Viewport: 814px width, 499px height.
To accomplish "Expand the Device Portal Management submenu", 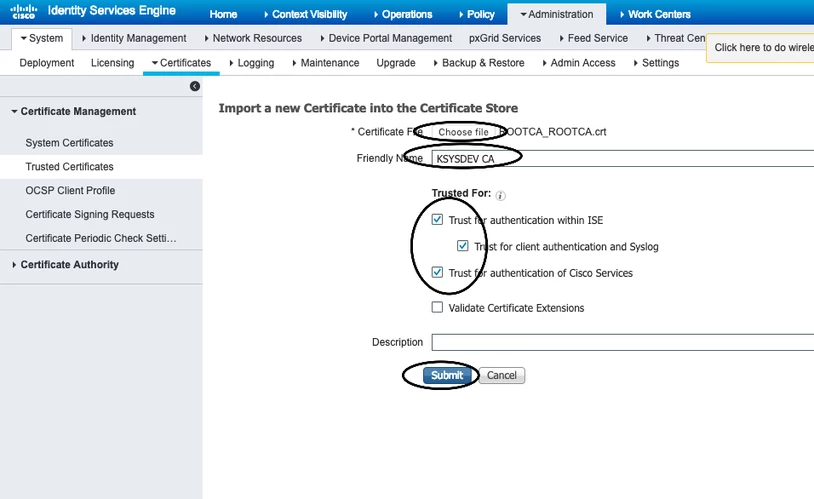I will (x=386, y=38).
